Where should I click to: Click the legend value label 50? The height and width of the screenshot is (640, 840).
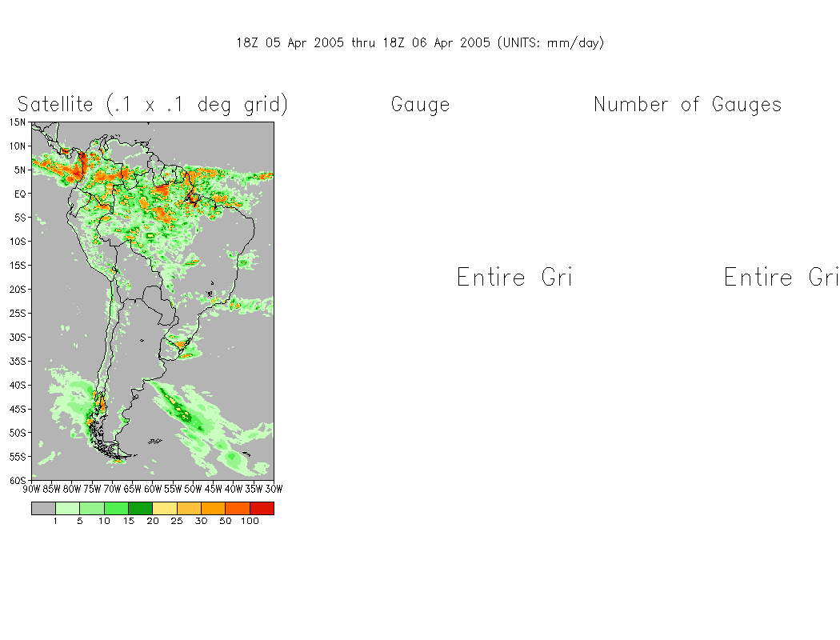[x=226, y=521]
